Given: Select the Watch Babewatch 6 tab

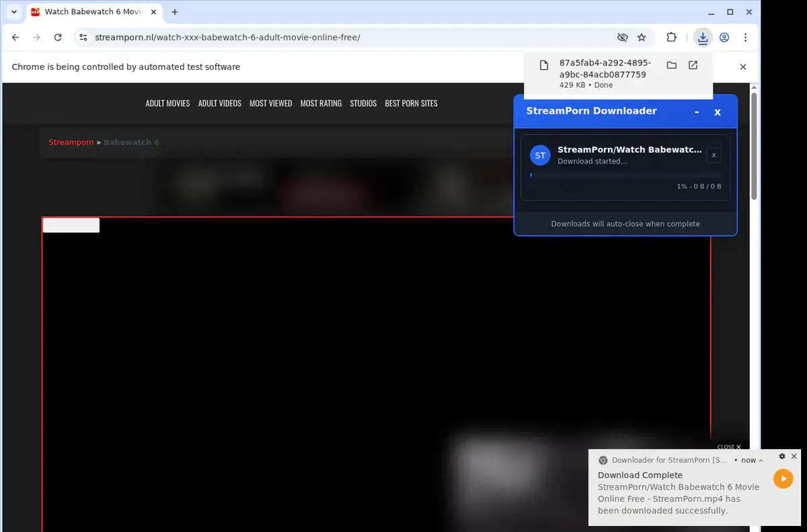Looking at the screenshot, I should [94, 12].
